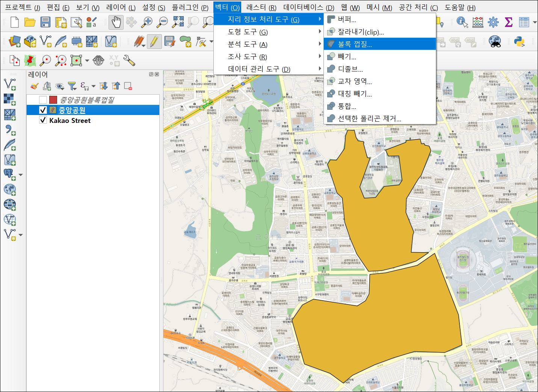Open the 래스터 (R) menu
This screenshot has height=392, width=538.
point(261,8)
